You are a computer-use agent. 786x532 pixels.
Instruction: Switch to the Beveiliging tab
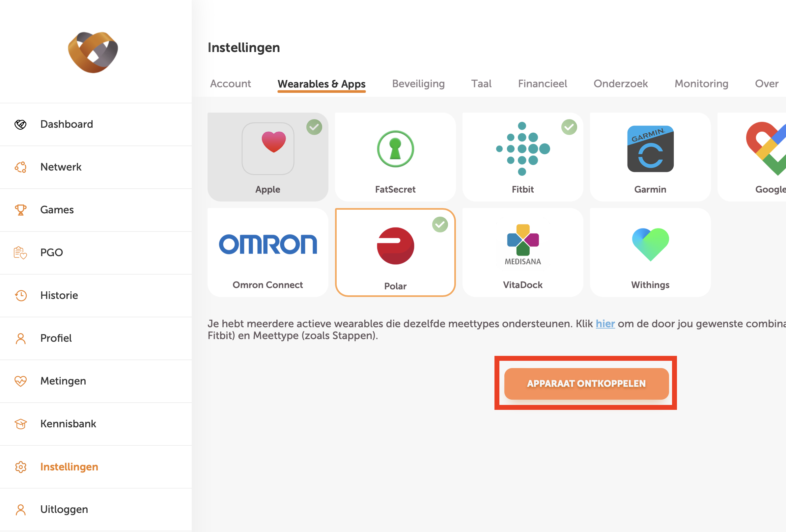point(418,84)
